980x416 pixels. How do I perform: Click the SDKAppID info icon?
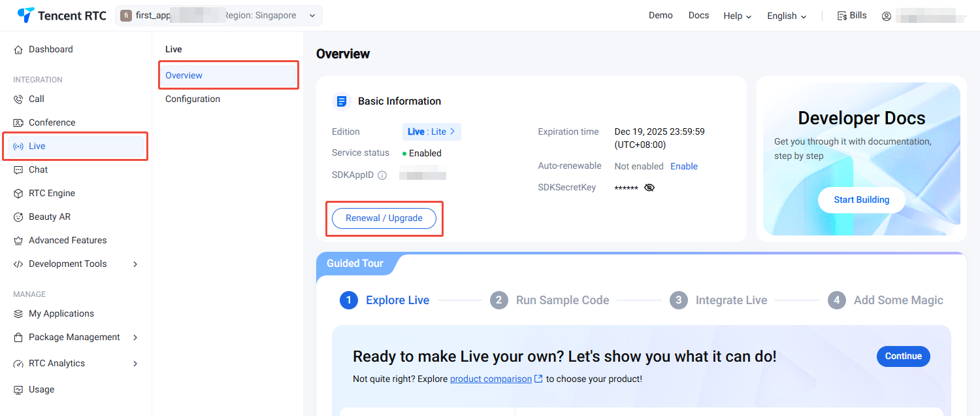coord(382,175)
